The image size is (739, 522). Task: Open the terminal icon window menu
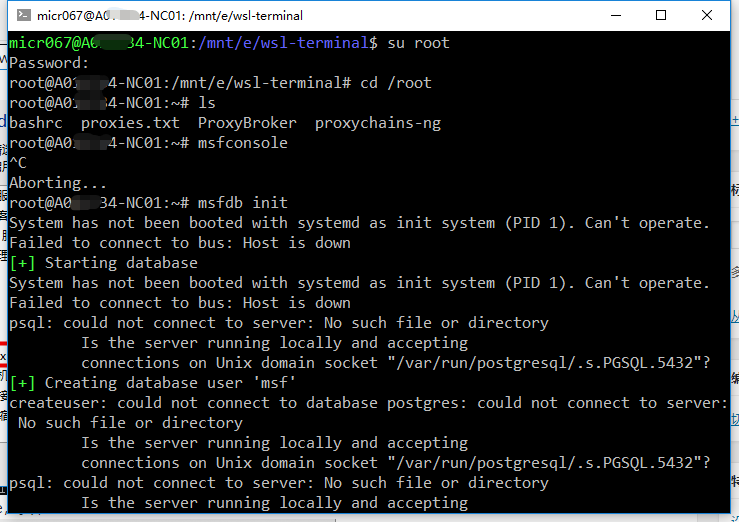coord(24,15)
